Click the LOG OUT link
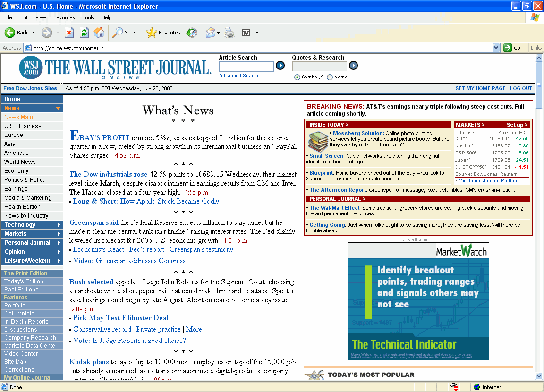The width and height of the screenshot is (544, 392). pyautogui.click(x=521, y=88)
